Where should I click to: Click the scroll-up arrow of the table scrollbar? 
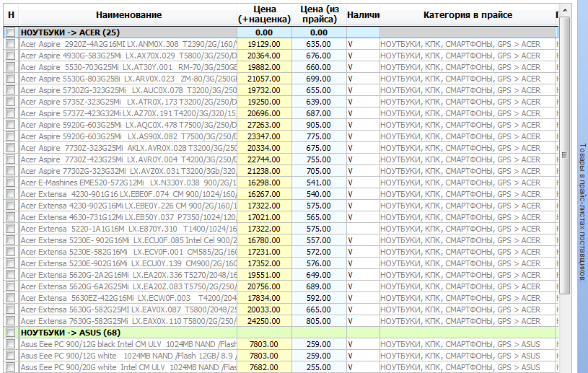[565, 10]
